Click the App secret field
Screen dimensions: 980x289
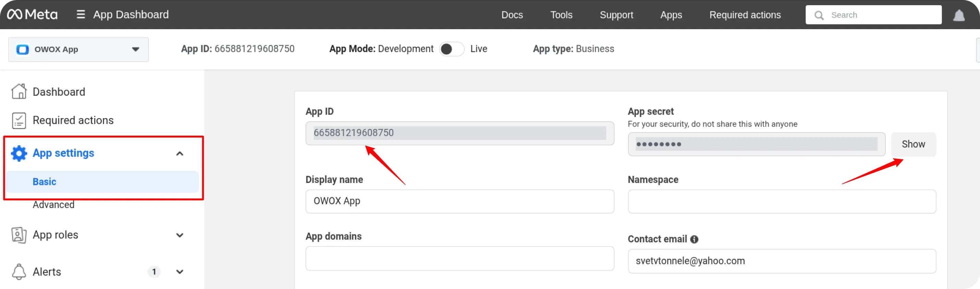coord(756,144)
